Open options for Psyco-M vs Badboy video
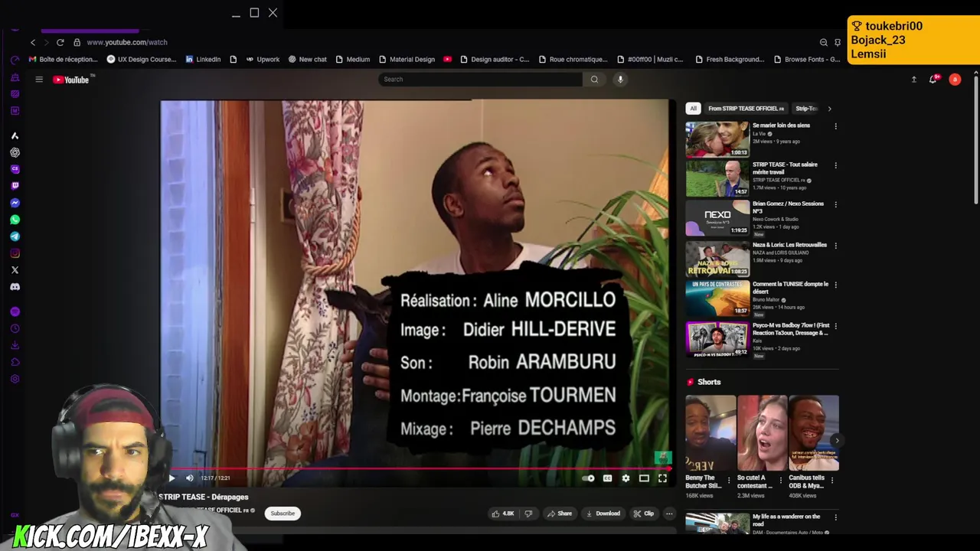 [x=835, y=327]
